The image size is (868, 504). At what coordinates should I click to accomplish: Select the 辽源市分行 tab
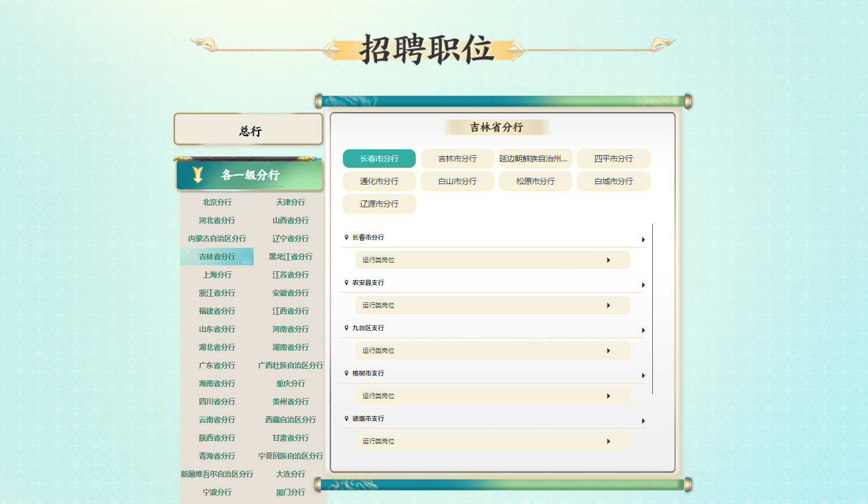click(379, 204)
